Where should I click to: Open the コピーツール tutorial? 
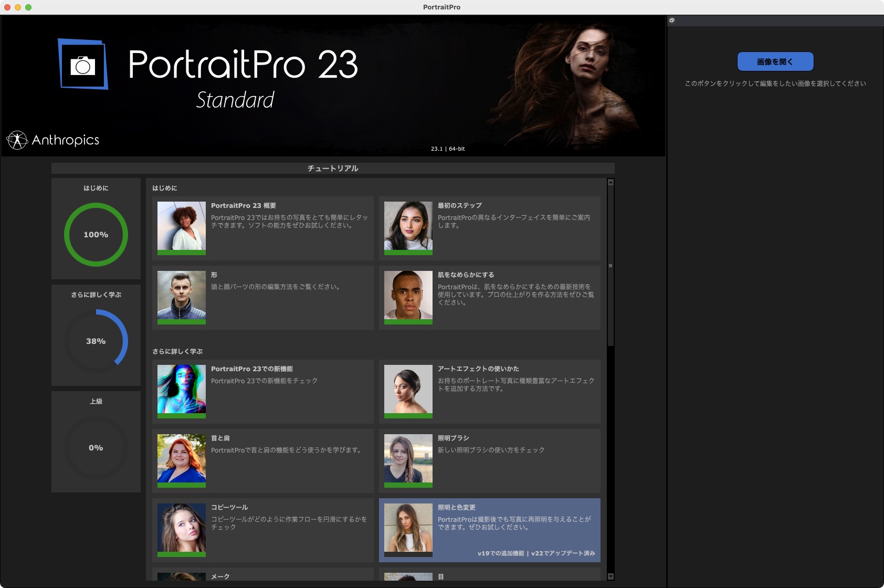(262, 529)
